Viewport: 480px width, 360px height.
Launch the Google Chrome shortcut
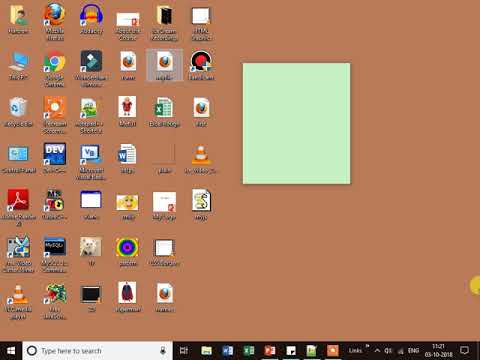click(x=55, y=68)
